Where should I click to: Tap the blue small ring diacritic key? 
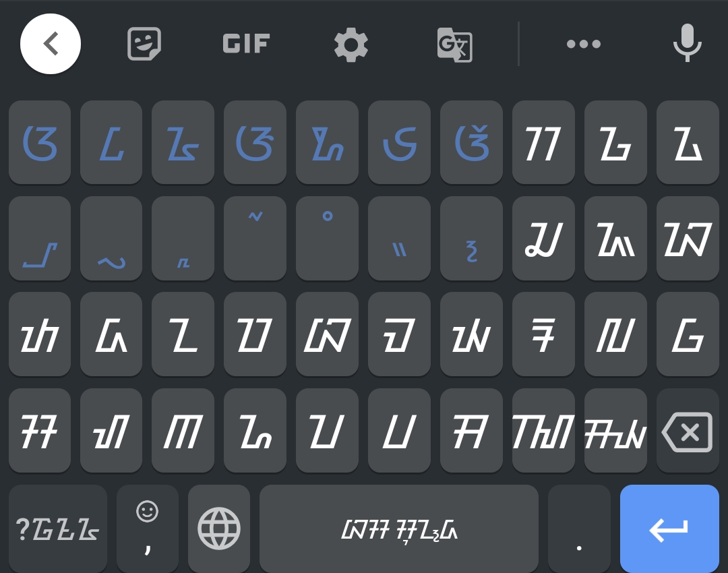pyautogui.click(x=327, y=238)
